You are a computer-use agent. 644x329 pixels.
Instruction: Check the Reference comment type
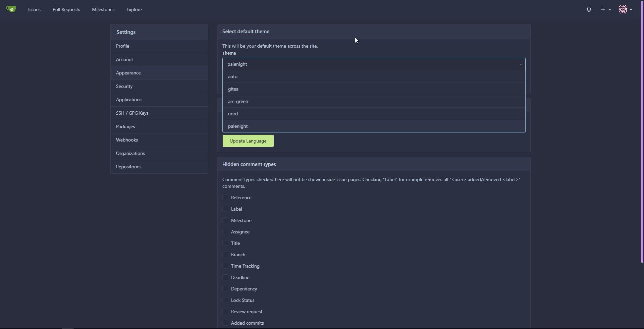225,198
